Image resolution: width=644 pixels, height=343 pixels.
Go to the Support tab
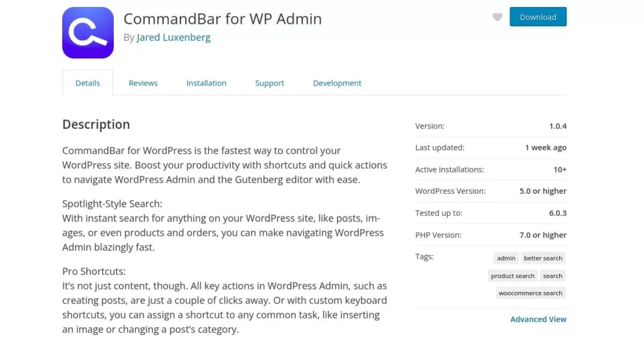269,83
